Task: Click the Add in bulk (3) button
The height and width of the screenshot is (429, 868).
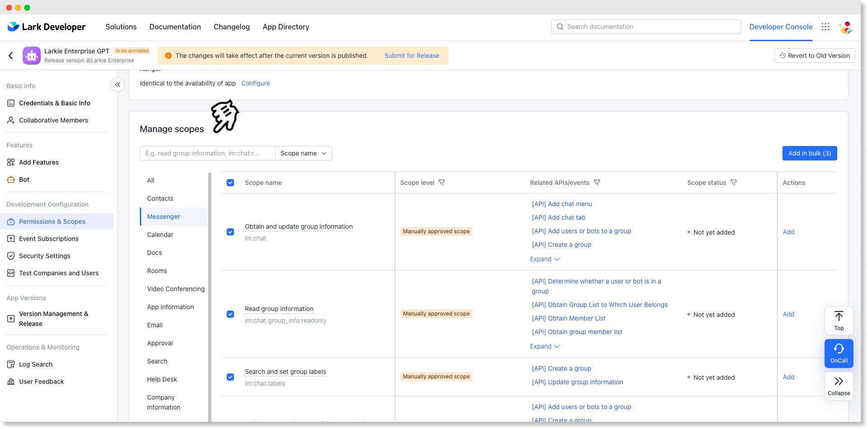Action: (809, 153)
